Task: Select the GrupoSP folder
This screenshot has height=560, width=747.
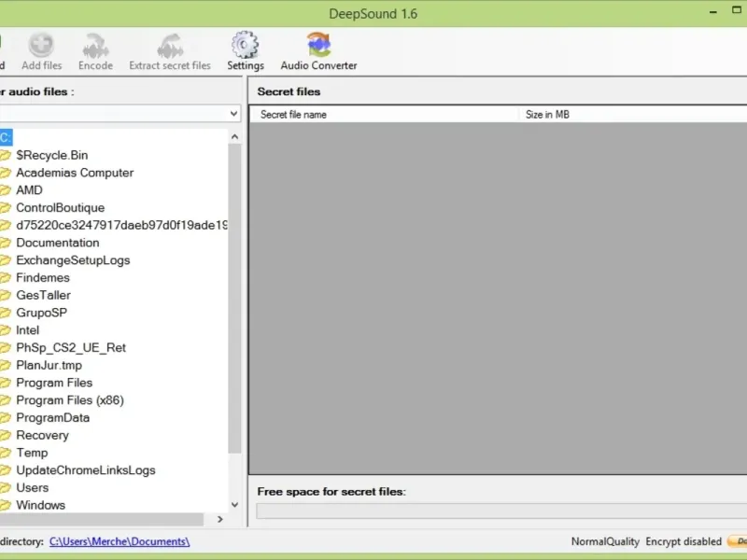Action: pos(41,313)
